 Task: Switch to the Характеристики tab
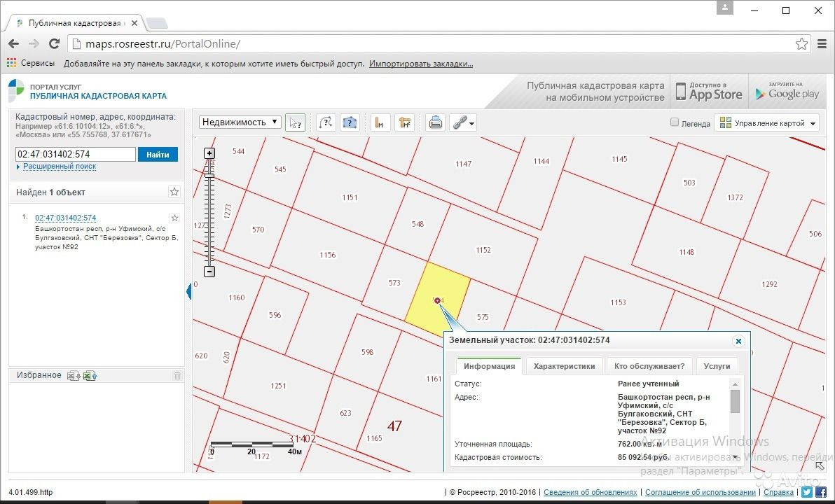click(x=564, y=366)
